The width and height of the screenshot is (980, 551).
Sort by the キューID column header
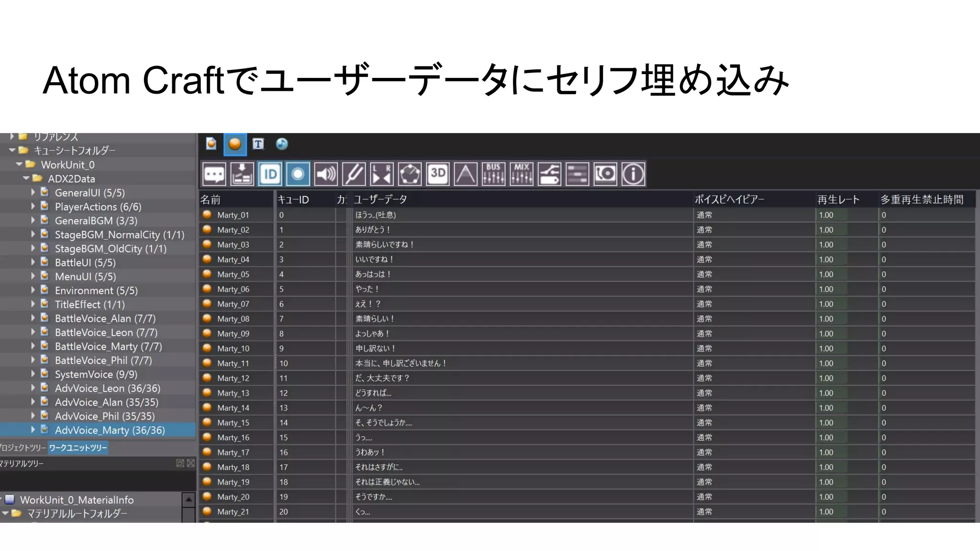[305, 199]
